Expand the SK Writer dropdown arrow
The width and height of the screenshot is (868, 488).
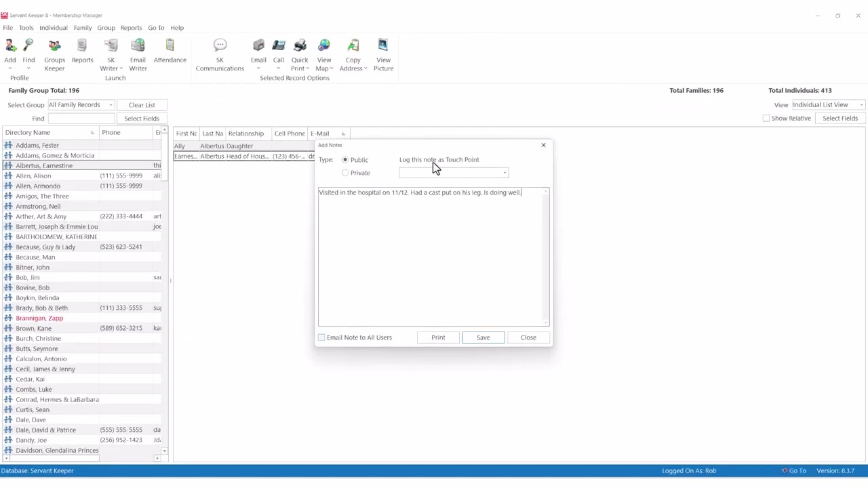click(x=121, y=68)
